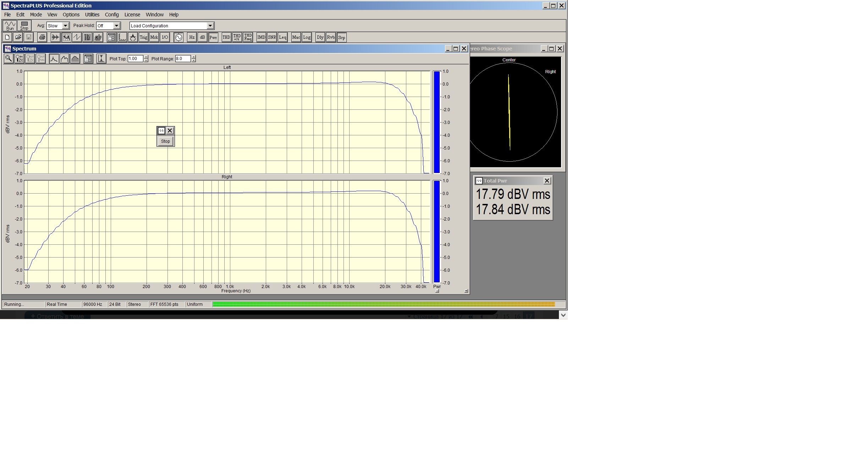Open the Trig trigger settings
The height and width of the screenshot is (471, 868).
(x=143, y=37)
